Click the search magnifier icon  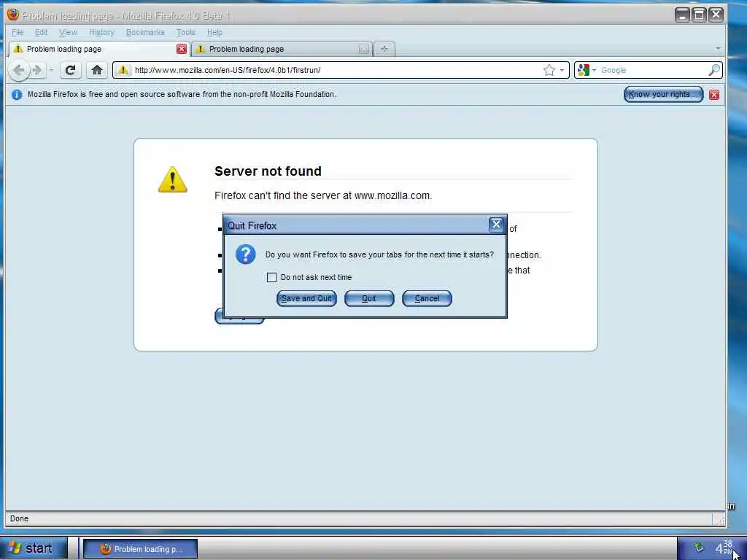click(713, 70)
